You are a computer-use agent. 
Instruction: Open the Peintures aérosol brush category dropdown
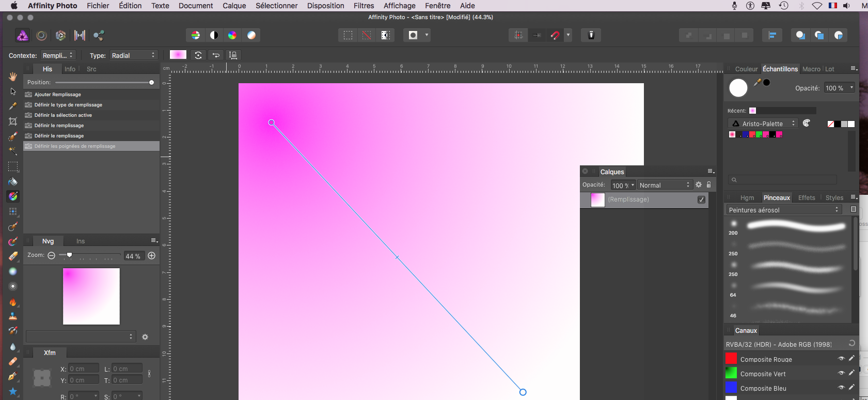[784, 210]
